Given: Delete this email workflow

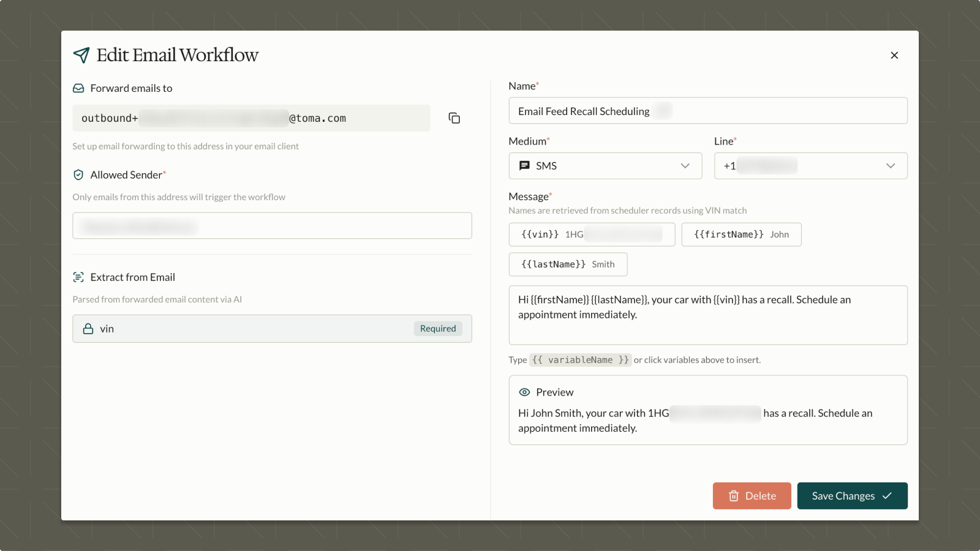Looking at the screenshot, I should 752,496.
